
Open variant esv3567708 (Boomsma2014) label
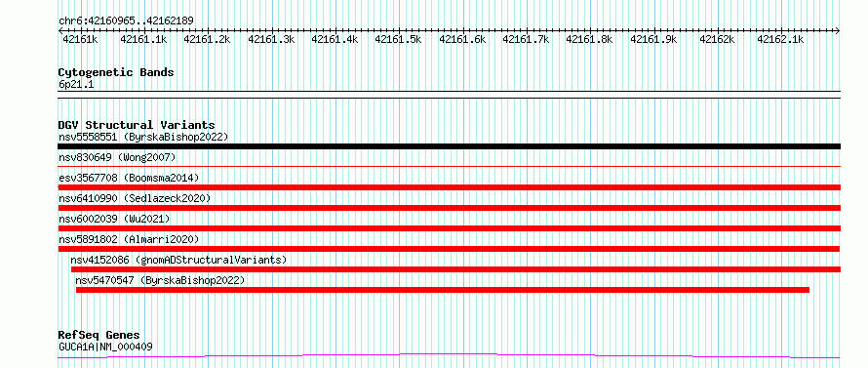pyautogui.click(x=129, y=178)
